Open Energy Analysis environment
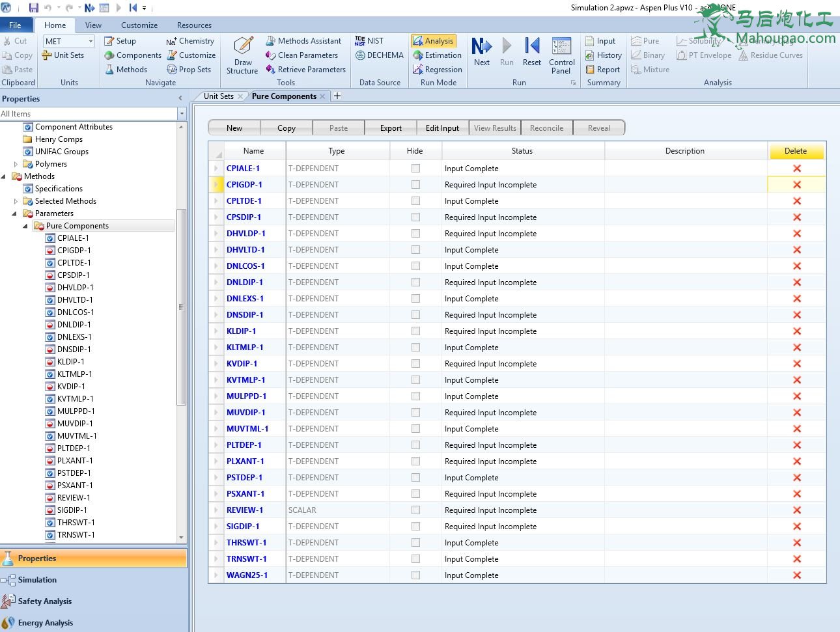Viewport: 840px width, 632px height. click(94, 623)
